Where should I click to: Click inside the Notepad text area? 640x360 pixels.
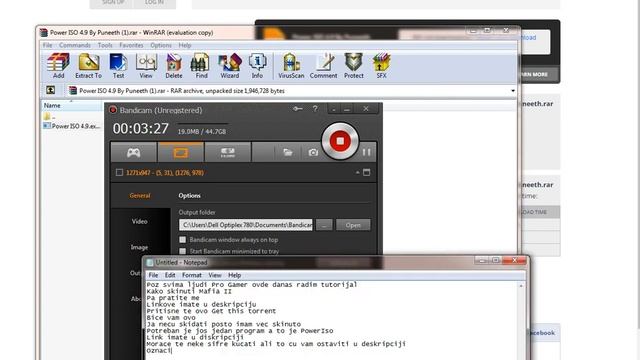click(x=331, y=320)
